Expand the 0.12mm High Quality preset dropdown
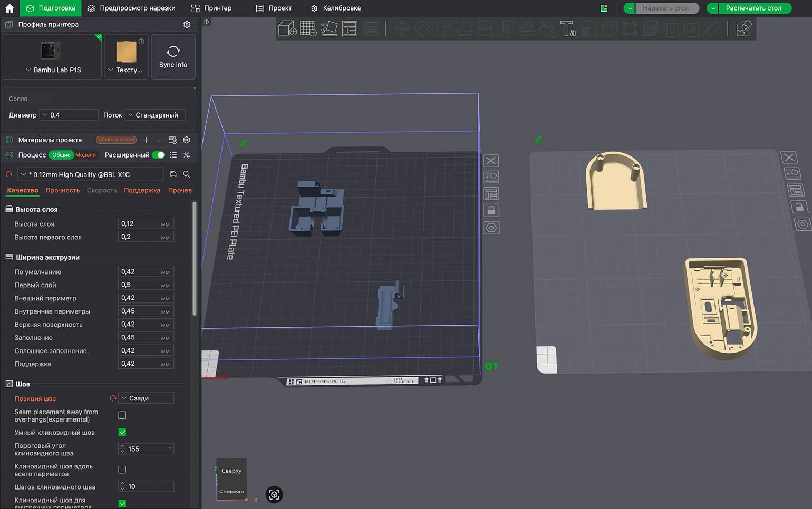812x509 pixels. [x=90, y=174]
